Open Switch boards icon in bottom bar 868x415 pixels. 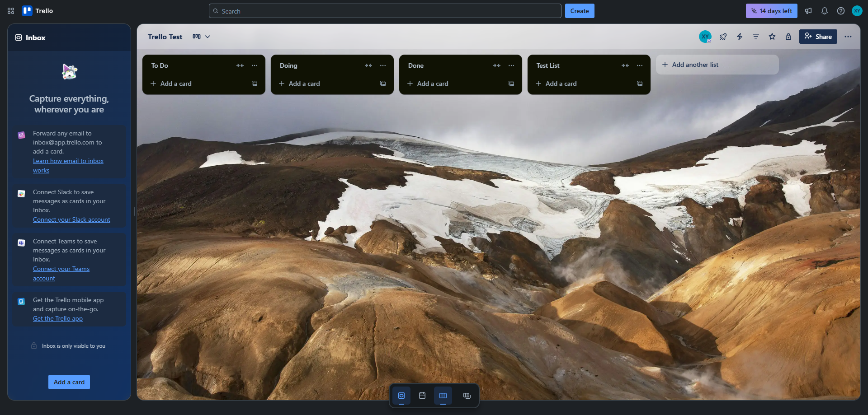point(467,396)
